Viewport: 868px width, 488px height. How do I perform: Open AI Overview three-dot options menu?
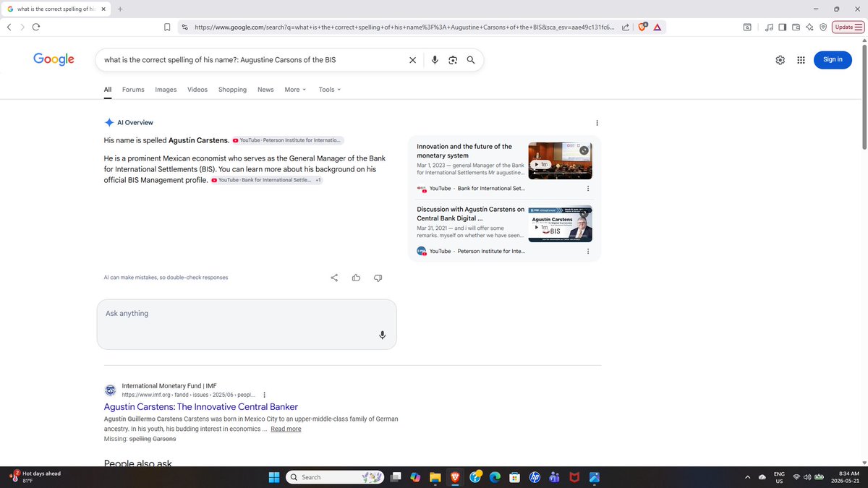[596, 123]
